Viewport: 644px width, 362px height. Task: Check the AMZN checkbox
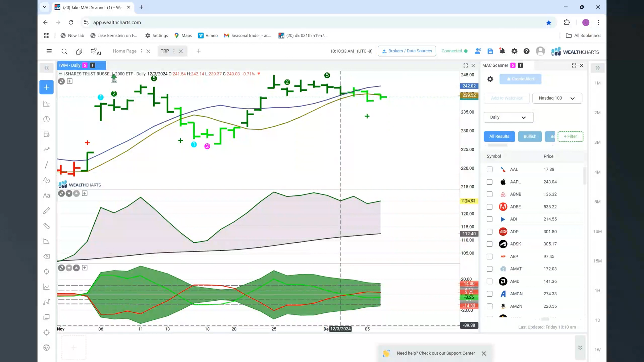coord(489,306)
